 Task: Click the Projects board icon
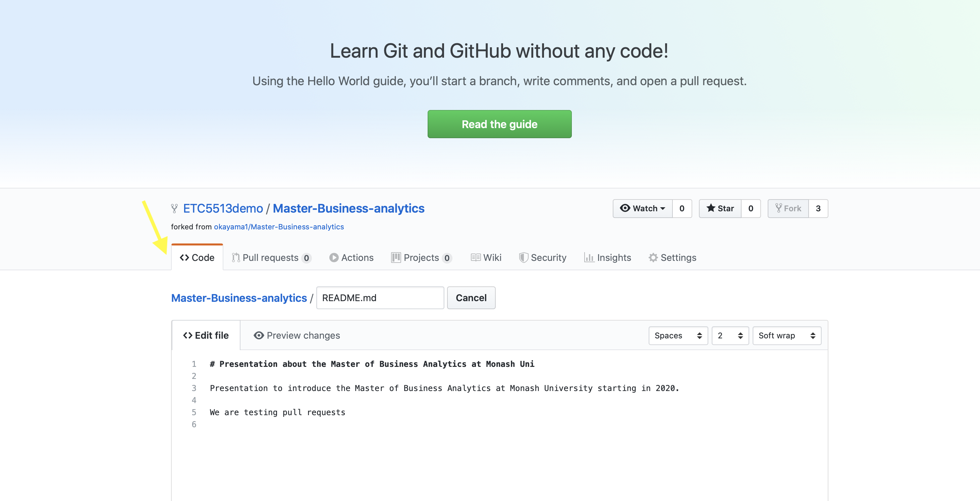396,258
